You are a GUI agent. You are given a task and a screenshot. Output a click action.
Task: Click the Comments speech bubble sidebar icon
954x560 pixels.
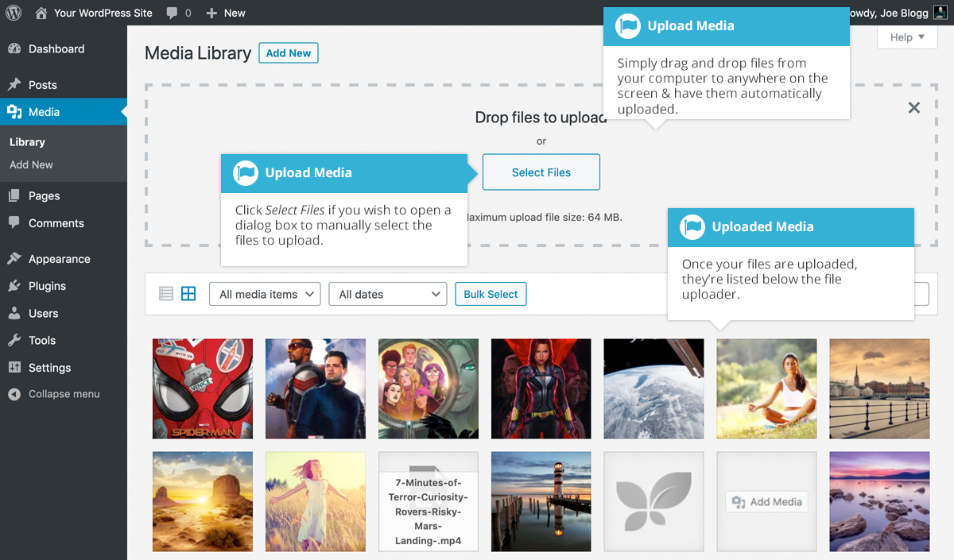point(14,223)
